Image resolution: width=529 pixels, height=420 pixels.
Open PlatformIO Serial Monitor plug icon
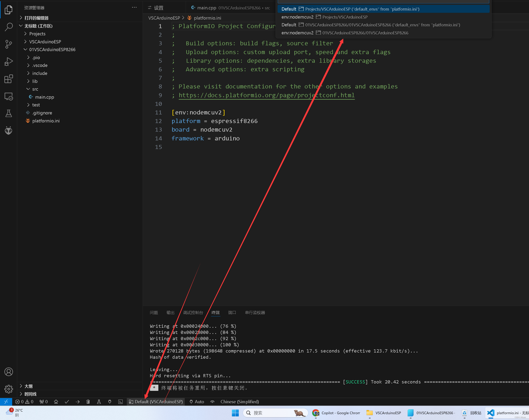[x=110, y=402]
